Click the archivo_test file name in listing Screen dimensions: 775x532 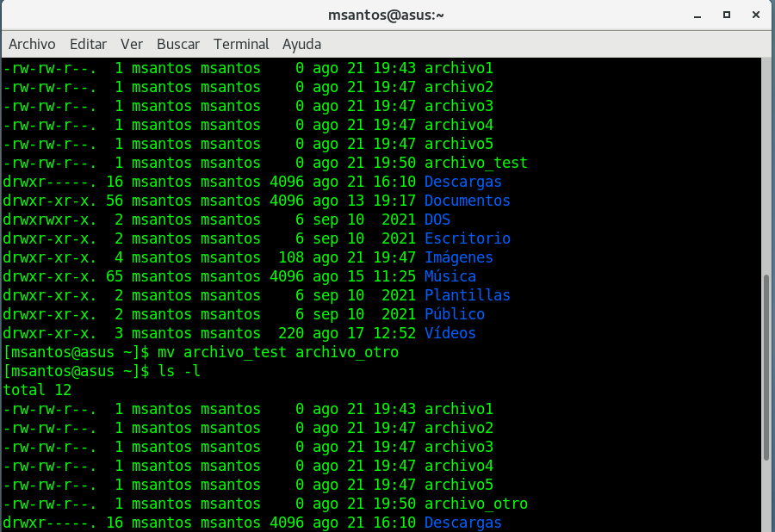pos(475,163)
